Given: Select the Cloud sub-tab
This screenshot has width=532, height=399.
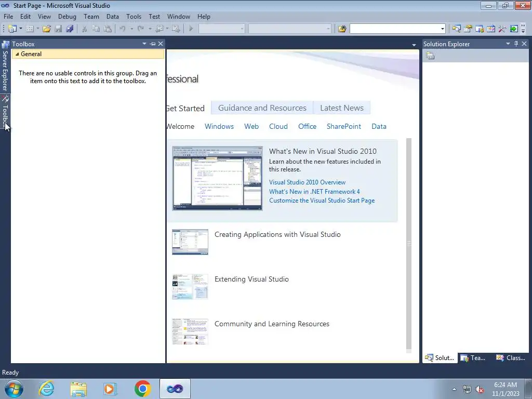Looking at the screenshot, I should point(278,127).
